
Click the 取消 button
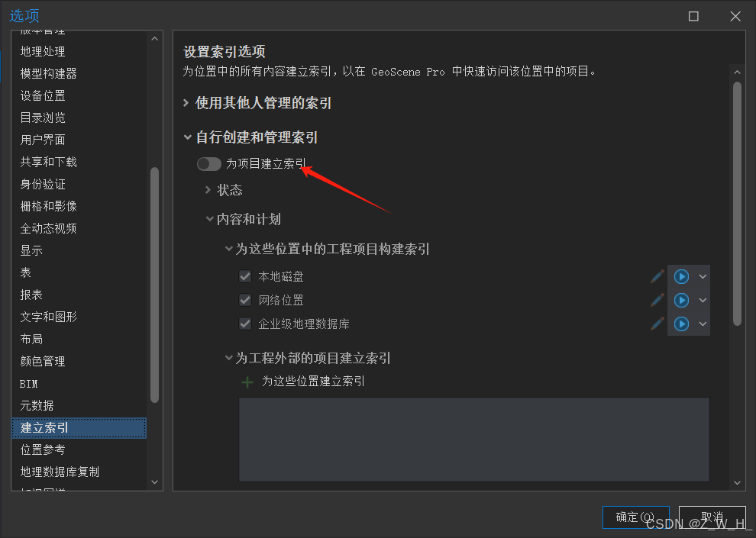tap(712, 517)
